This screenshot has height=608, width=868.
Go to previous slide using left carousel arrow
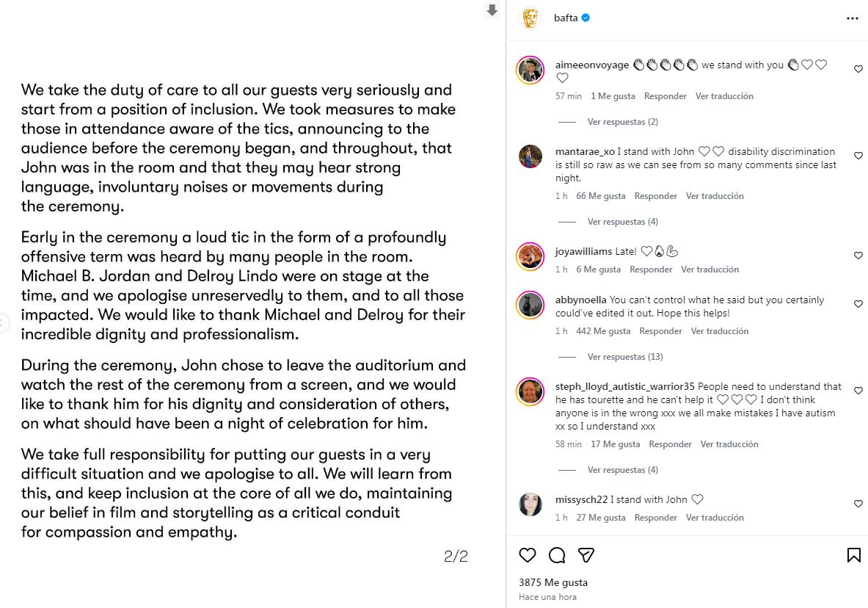2,322
